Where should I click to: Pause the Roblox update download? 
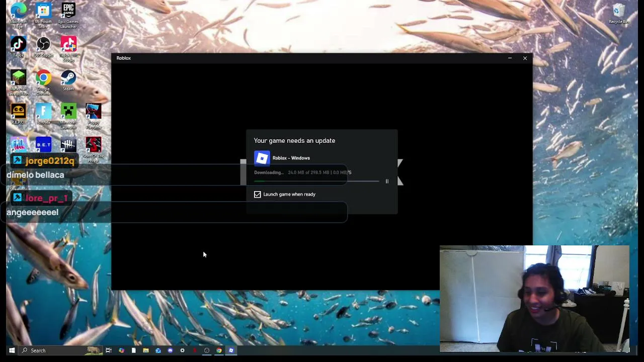pos(387,181)
